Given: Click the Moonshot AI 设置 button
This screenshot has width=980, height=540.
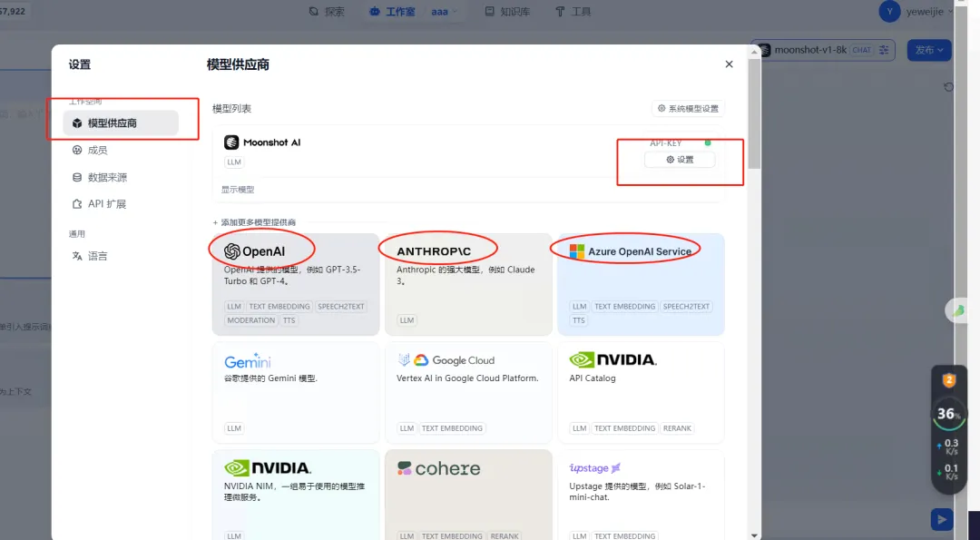Looking at the screenshot, I should pos(680,160).
